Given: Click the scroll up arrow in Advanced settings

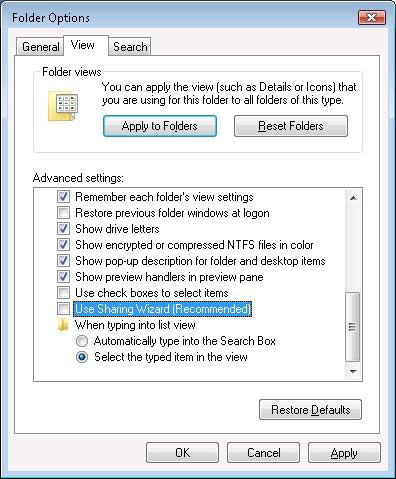Looking at the screenshot, I should [x=353, y=198].
